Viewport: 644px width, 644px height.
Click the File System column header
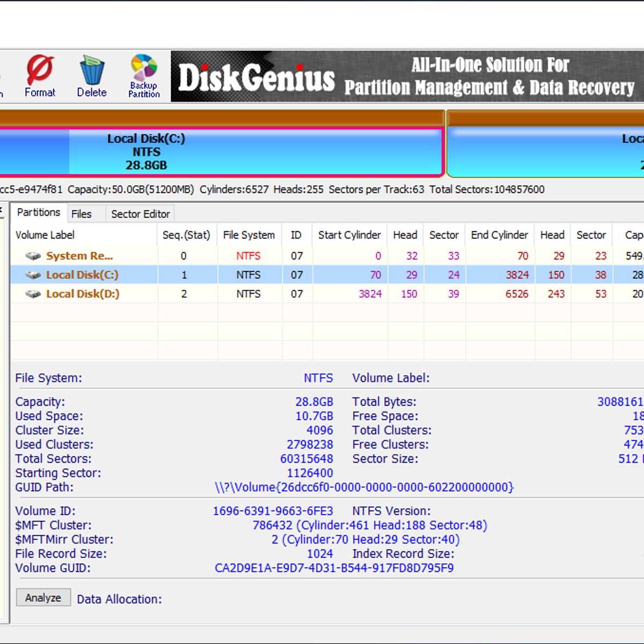[x=249, y=235]
